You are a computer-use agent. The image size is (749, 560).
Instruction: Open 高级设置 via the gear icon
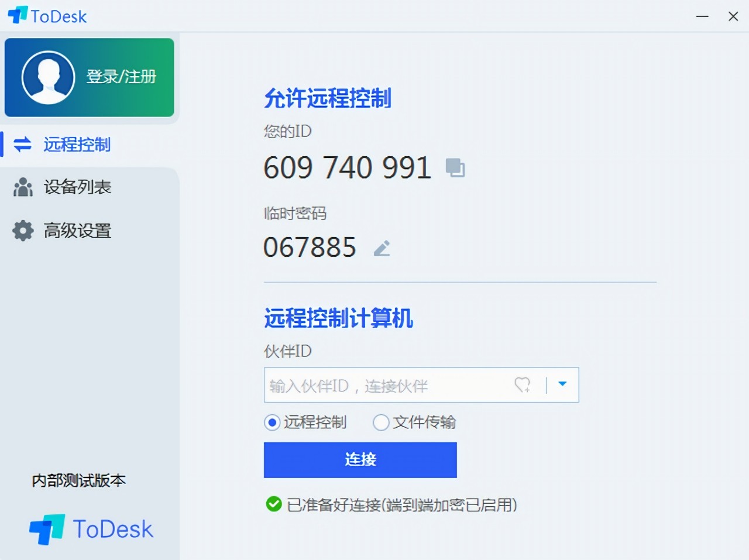pos(76,231)
